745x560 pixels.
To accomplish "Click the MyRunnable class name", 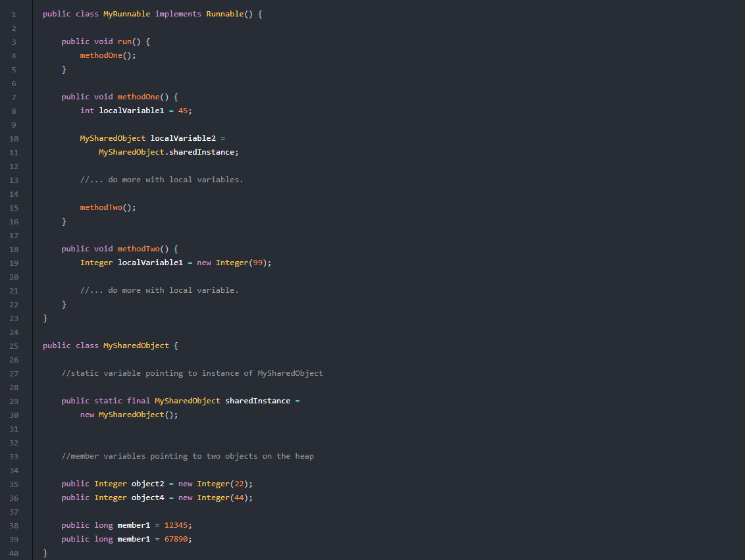I will (x=126, y=14).
